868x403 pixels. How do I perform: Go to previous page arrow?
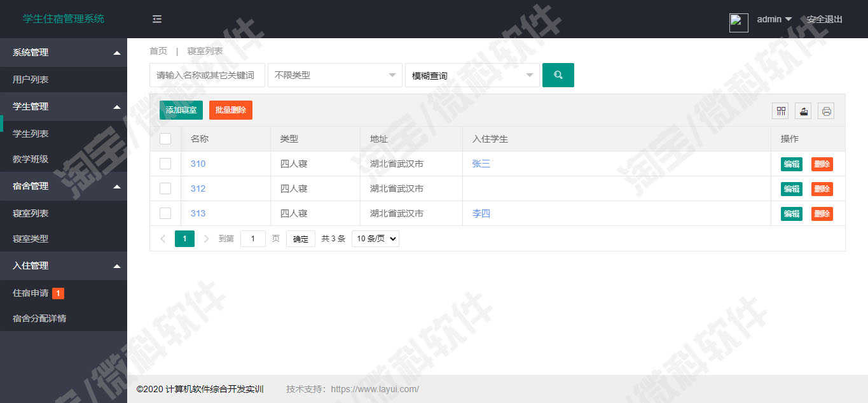pyautogui.click(x=163, y=239)
